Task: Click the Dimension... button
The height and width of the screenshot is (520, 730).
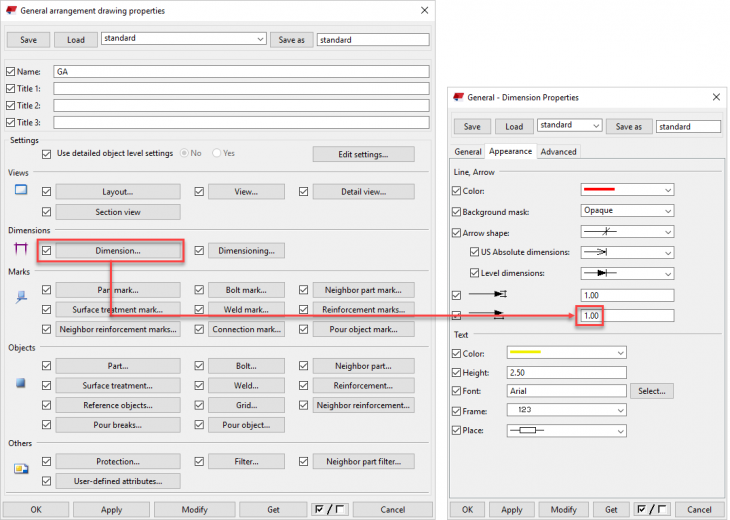Action: click(x=118, y=250)
